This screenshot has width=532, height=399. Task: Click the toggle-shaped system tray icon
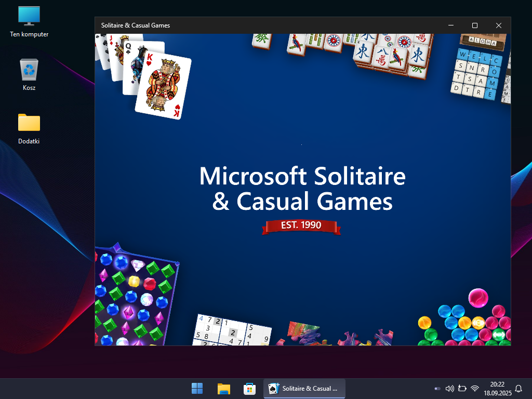[x=437, y=388]
